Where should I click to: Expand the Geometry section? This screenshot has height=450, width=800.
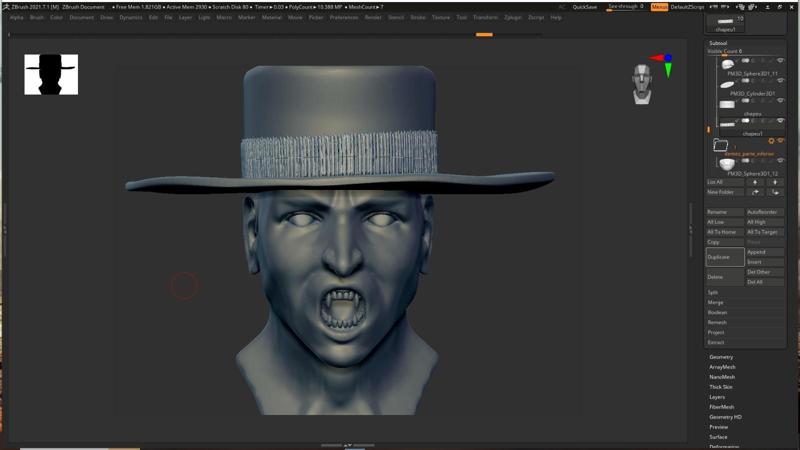[721, 357]
